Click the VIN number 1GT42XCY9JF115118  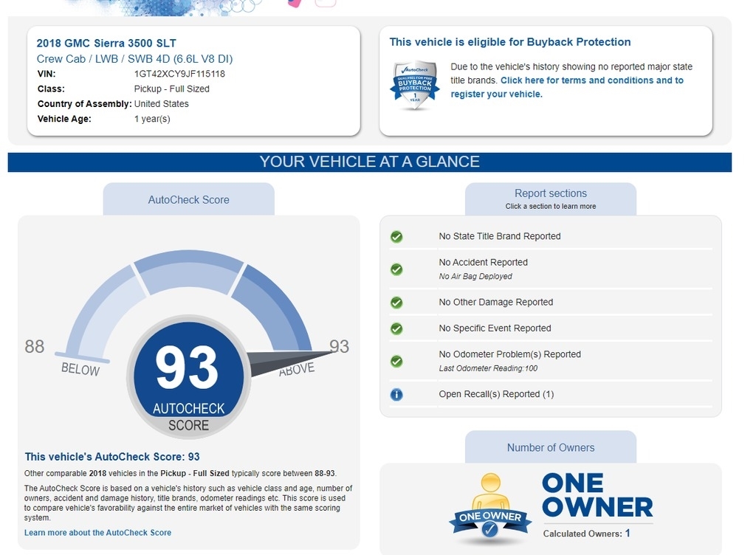coord(179,74)
